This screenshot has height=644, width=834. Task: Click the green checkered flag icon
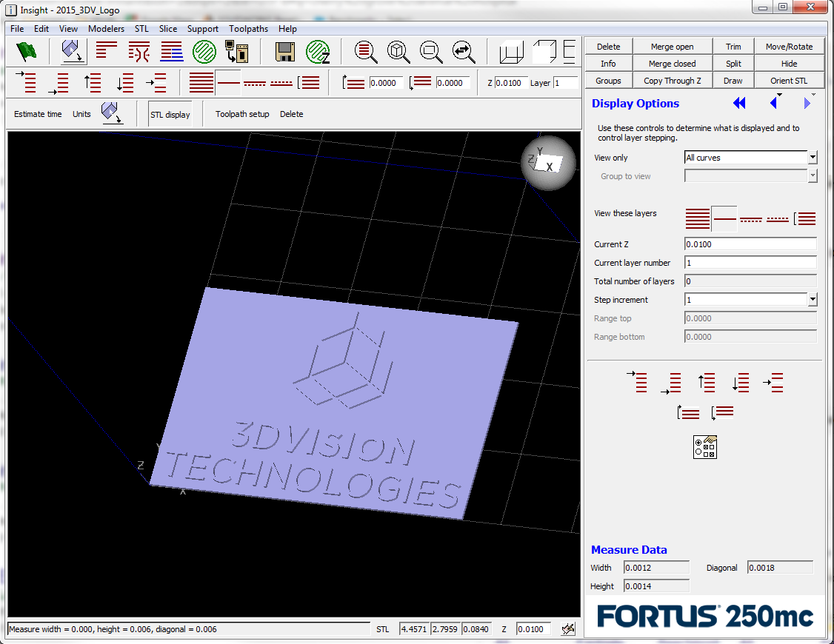pyautogui.click(x=26, y=52)
